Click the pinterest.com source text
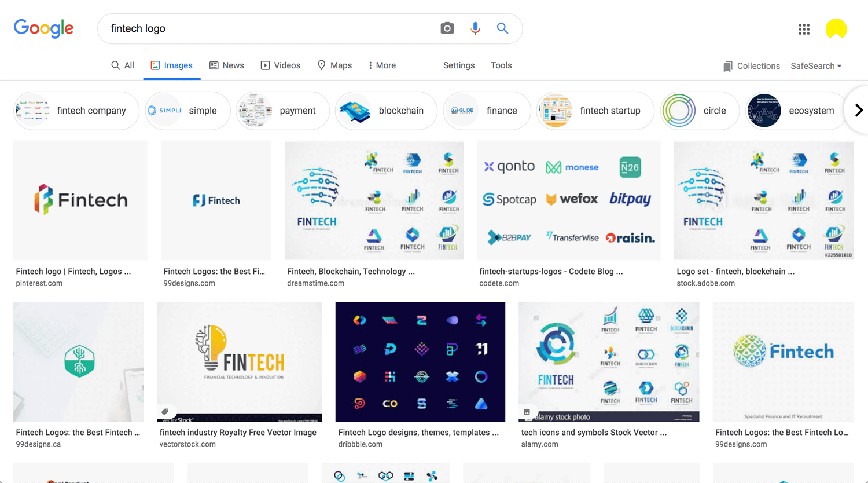Viewport: 868px width, 483px height. 39,283
